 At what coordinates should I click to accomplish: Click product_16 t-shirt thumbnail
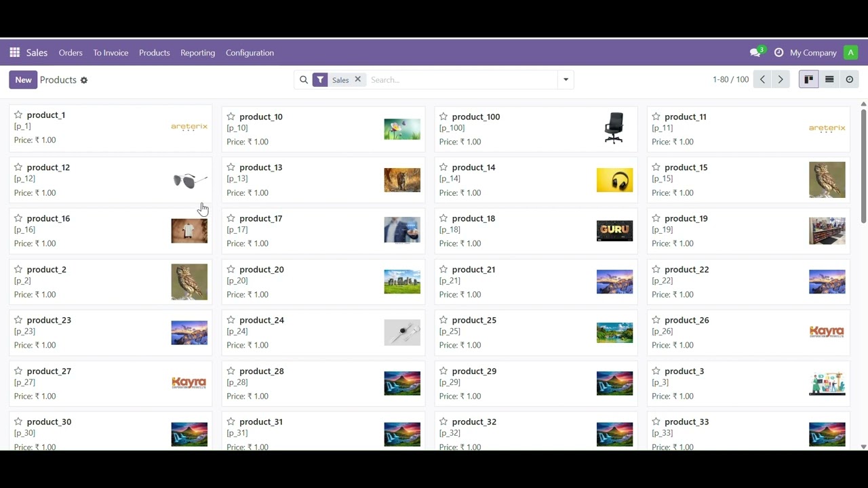click(190, 231)
